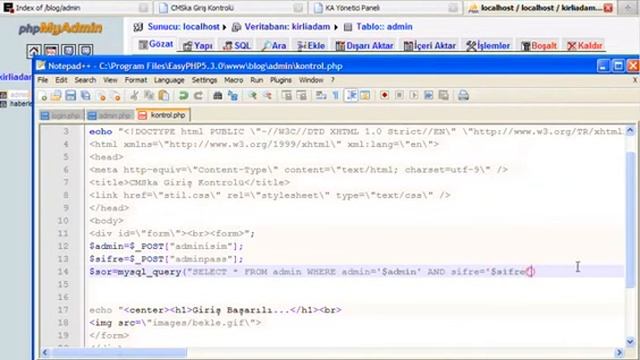Switch to CMSka Giriş Kontrolü browser tab
Image resolution: width=640 pixels, height=360 pixels.
231,8
